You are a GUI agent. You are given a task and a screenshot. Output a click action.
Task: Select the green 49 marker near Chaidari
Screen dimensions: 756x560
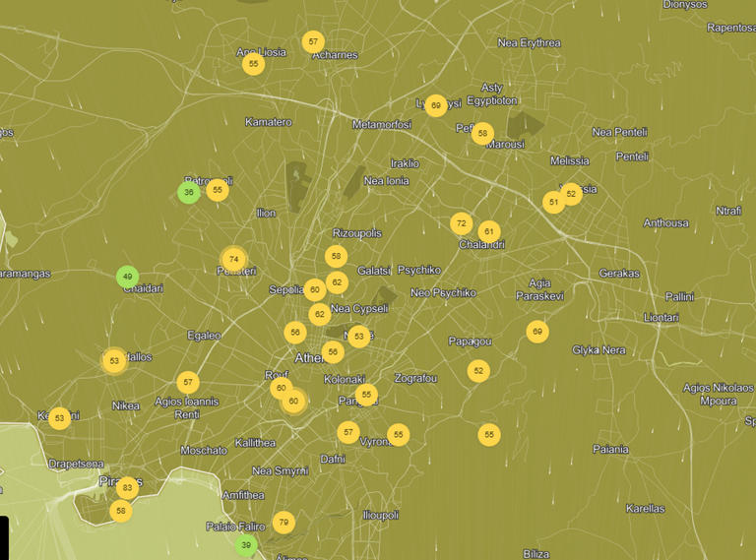coord(127,278)
